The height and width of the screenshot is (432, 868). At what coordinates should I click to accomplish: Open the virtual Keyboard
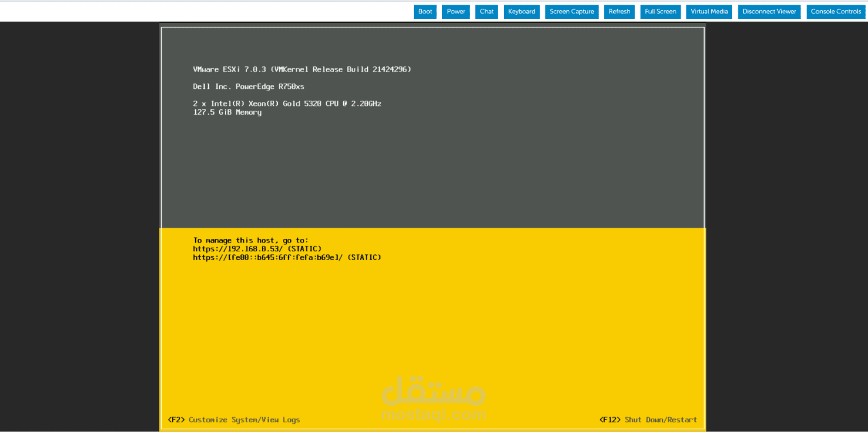pos(522,12)
